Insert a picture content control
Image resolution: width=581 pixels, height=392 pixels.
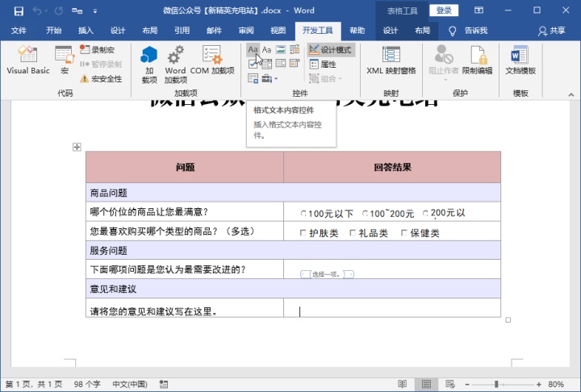pos(281,50)
